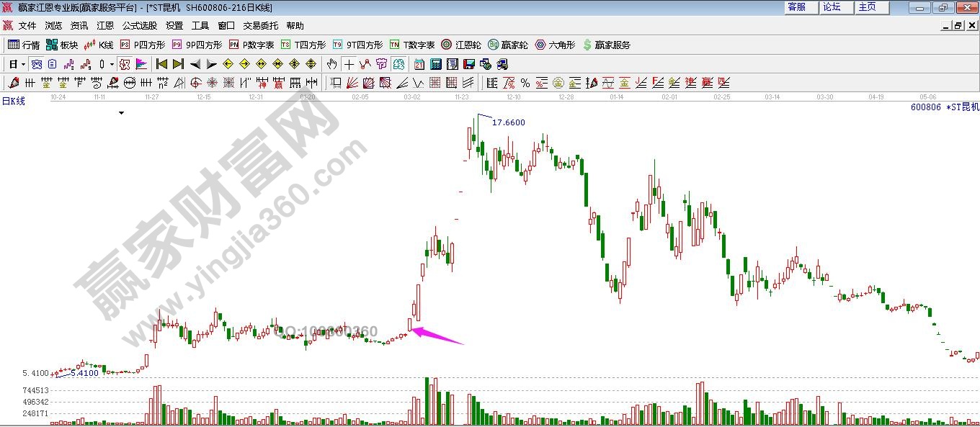This screenshot has width=980, height=427.
Task: Toggle the pressed green chart mode button
Action: [398, 64]
